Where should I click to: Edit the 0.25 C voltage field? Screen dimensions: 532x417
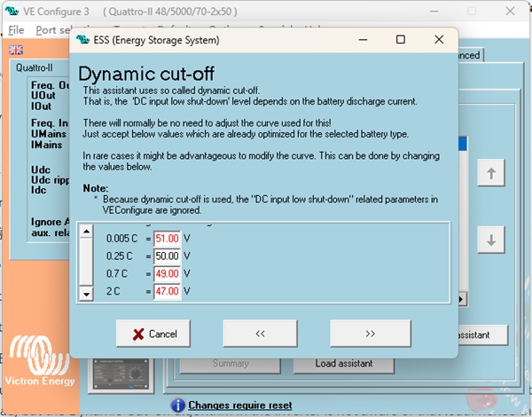[167, 256]
